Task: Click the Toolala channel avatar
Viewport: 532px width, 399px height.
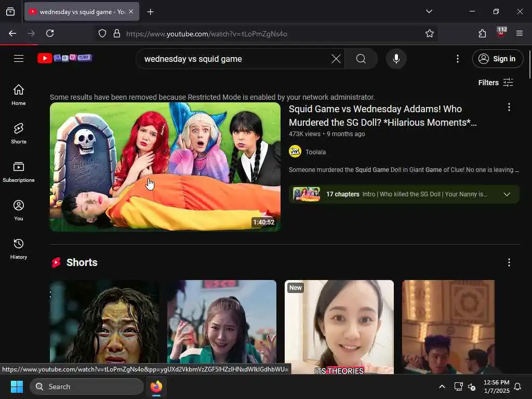Action: pos(295,151)
